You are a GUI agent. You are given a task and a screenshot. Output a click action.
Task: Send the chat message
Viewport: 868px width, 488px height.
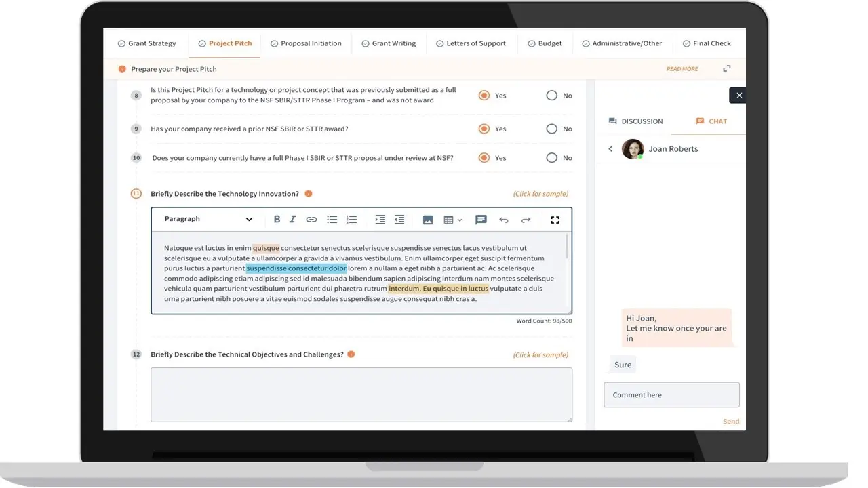[x=730, y=421]
